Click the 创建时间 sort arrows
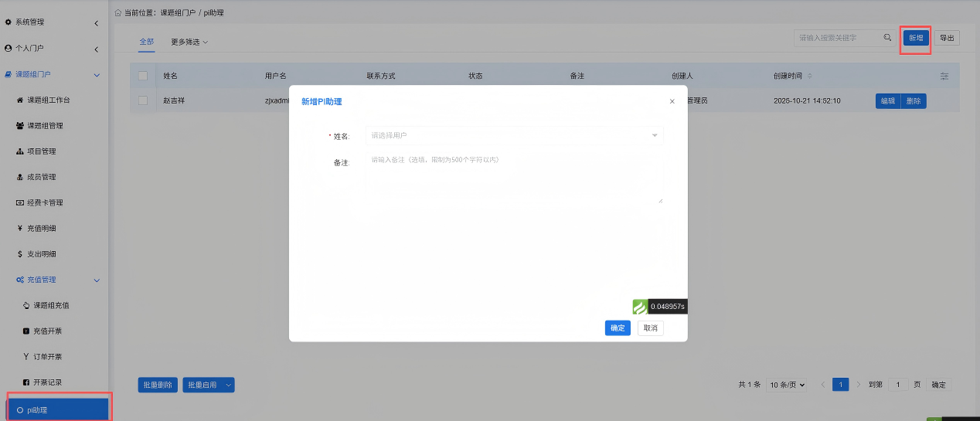The width and height of the screenshot is (980, 421). pyautogui.click(x=810, y=76)
